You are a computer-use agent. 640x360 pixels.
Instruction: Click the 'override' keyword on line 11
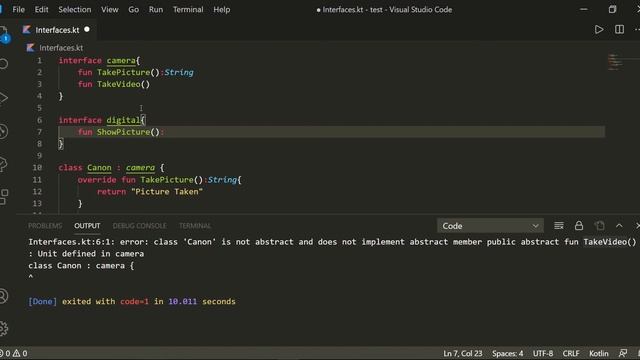tap(97, 180)
